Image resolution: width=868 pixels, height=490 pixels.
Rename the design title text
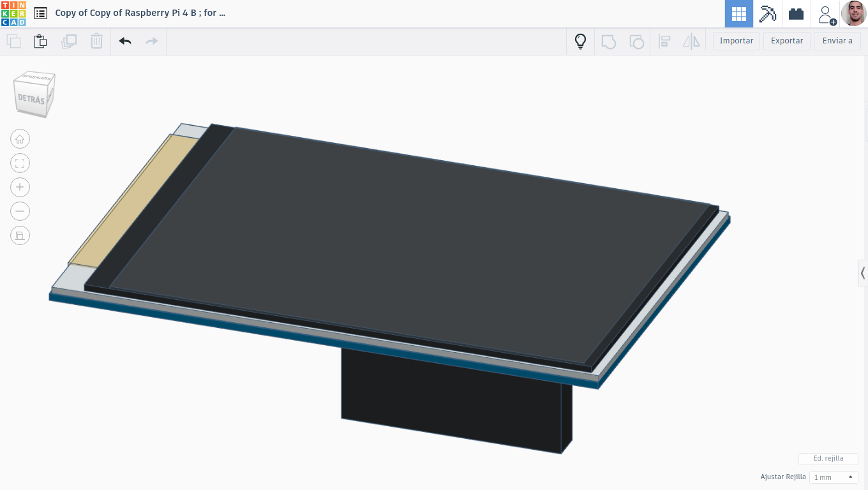coord(140,13)
